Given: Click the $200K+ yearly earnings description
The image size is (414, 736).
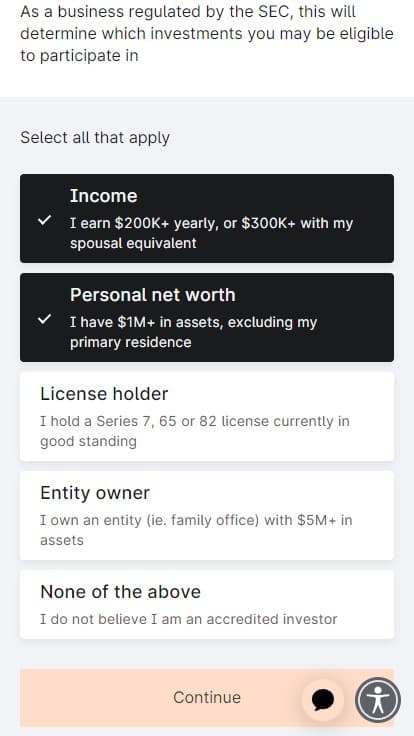Looking at the screenshot, I should 211,233.
